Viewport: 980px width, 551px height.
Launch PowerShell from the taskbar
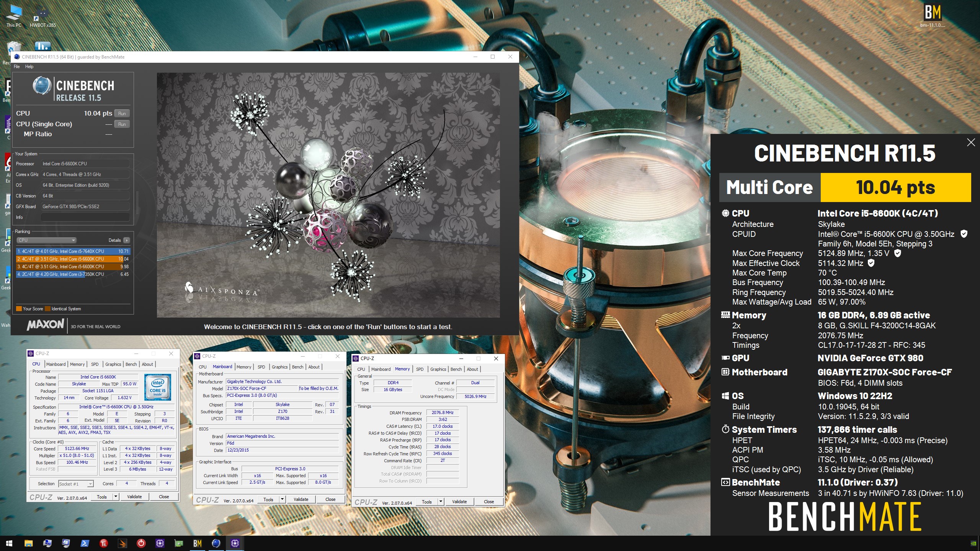coord(85,543)
